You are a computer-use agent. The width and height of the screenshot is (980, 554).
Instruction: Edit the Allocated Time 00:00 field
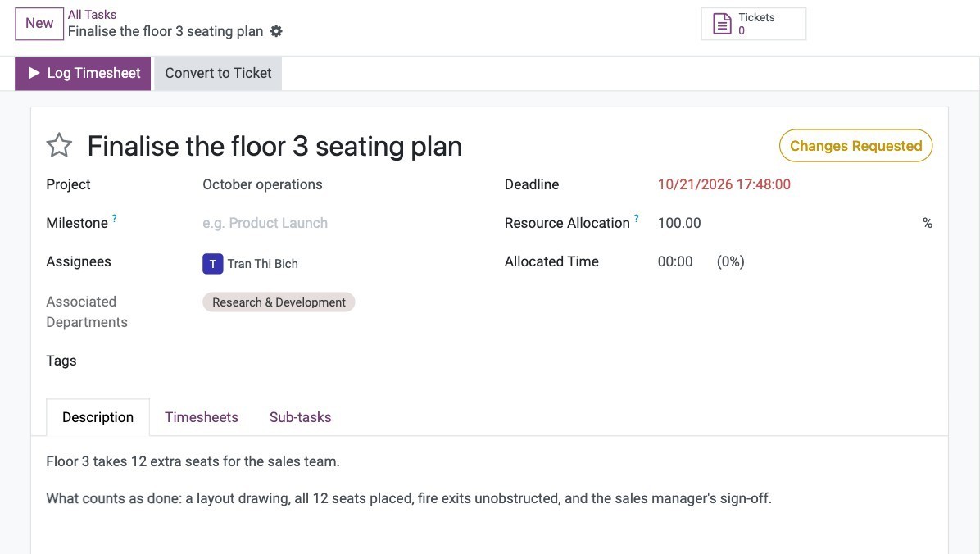click(x=675, y=261)
